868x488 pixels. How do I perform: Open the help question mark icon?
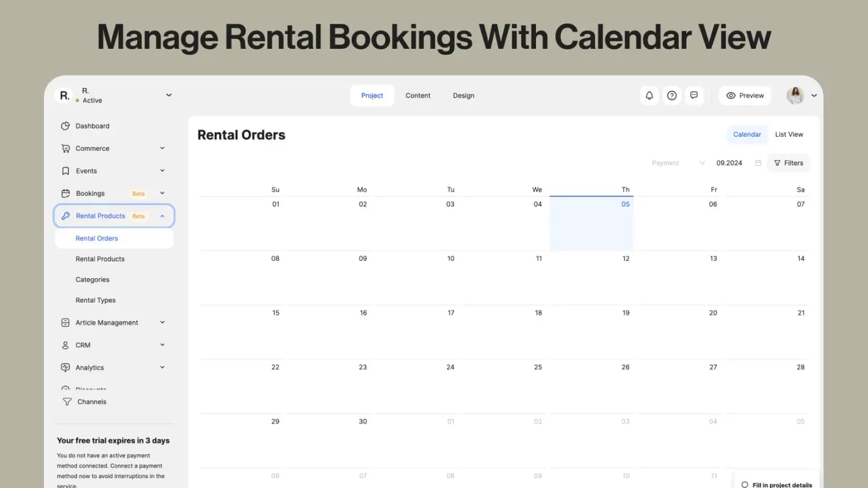[x=671, y=96]
